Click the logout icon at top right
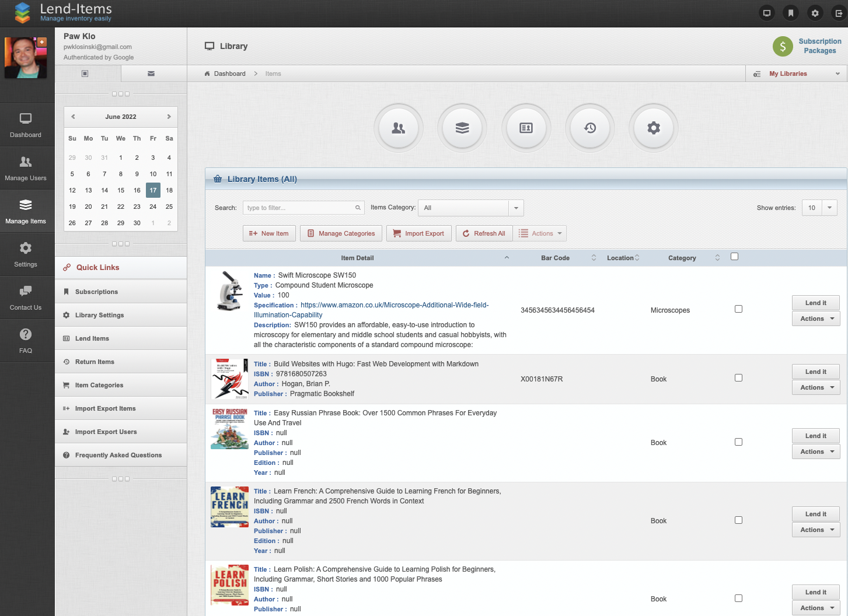This screenshot has height=616, width=848. pyautogui.click(x=839, y=12)
